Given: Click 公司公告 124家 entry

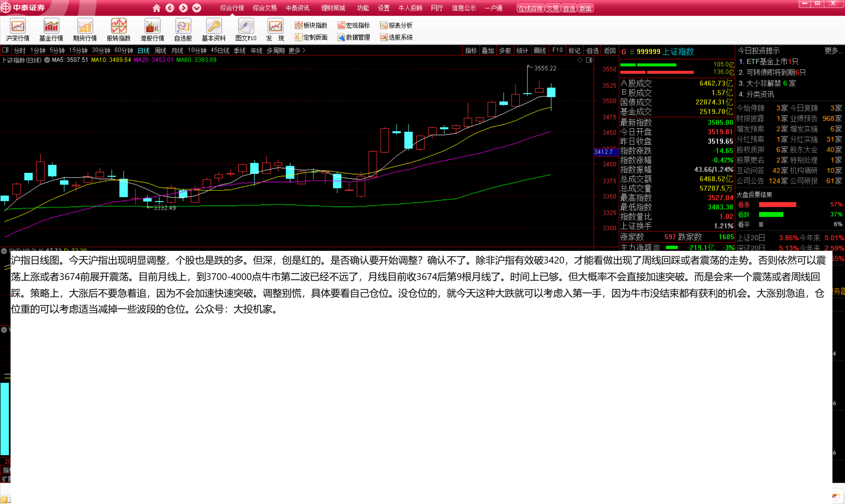Looking at the screenshot, I should (x=762, y=181).
